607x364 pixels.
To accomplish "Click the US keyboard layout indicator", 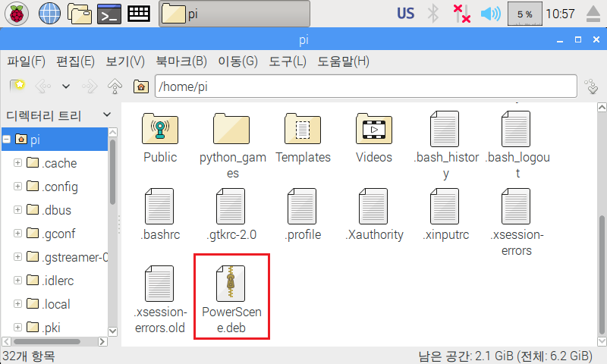I will [405, 14].
